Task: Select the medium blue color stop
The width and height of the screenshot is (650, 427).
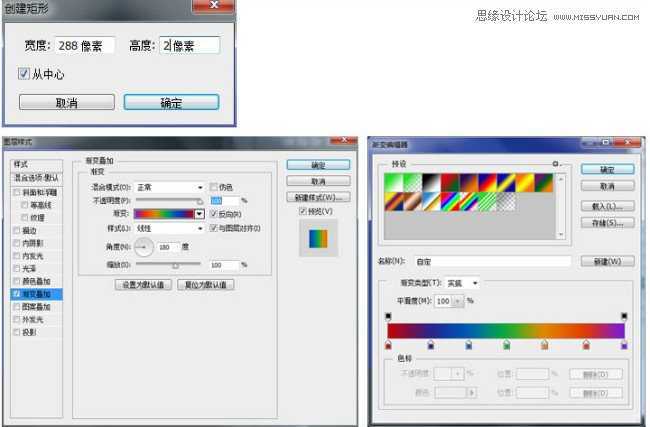Action: [x=468, y=345]
